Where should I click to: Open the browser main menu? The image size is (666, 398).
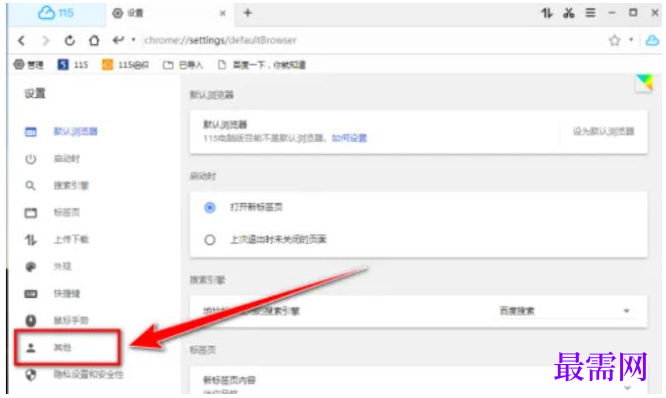pos(590,13)
